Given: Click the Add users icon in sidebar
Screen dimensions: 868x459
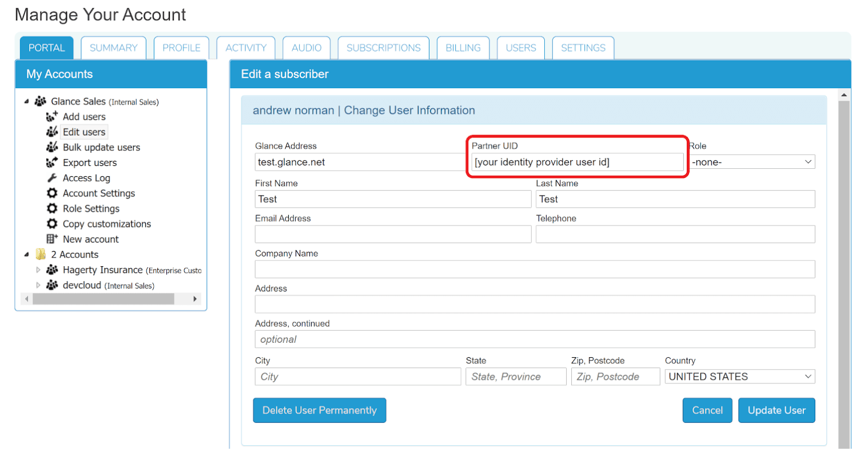Looking at the screenshot, I should click(x=52, y=117).
